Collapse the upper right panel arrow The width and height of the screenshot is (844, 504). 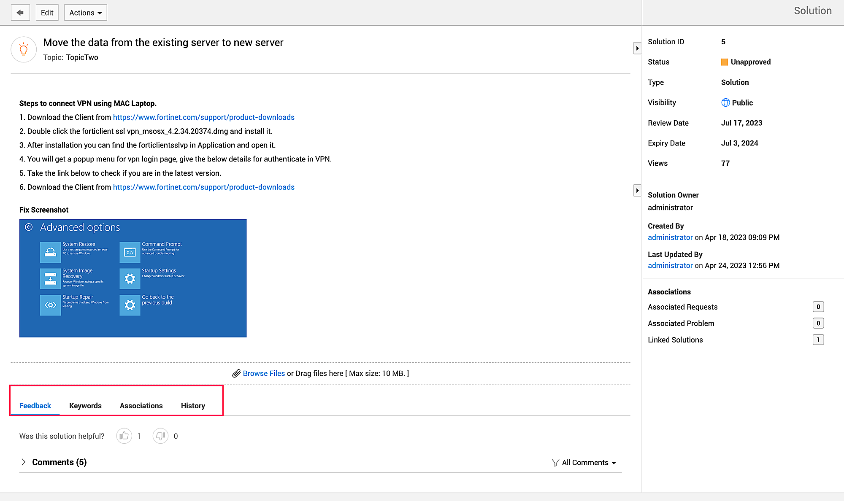point(637,48)
